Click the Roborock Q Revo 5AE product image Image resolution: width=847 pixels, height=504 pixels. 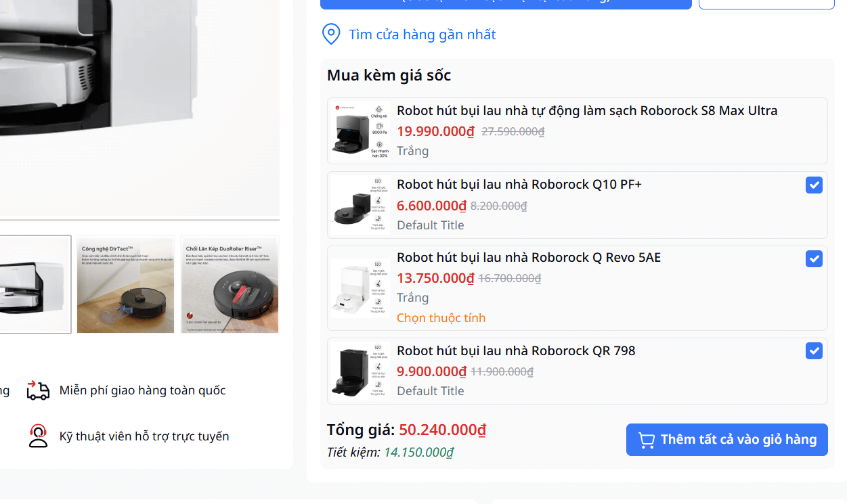point(358,285)
